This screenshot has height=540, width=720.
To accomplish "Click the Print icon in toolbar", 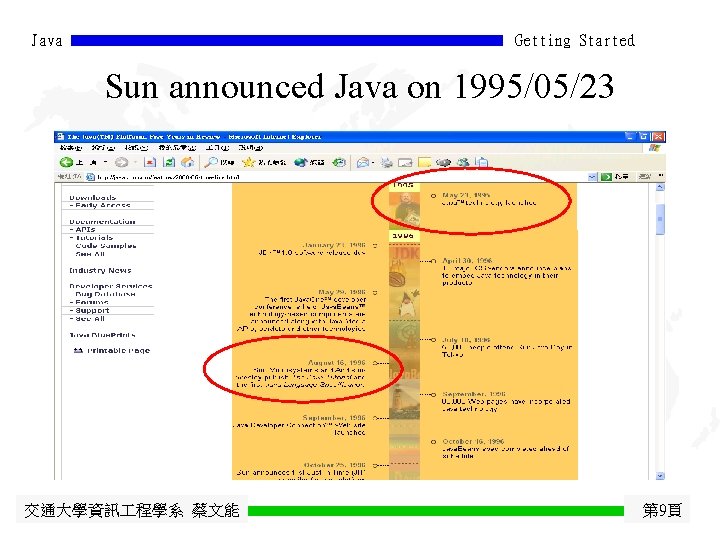I will click(387, 162).
